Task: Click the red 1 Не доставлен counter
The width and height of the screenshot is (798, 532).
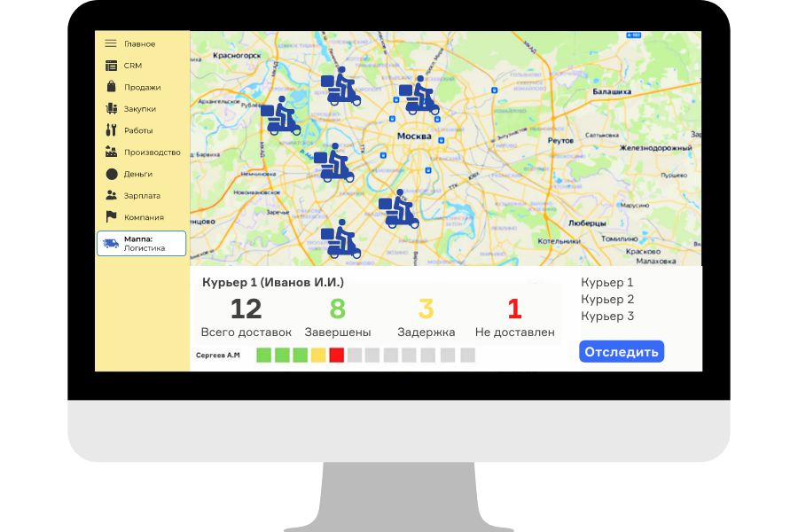Action: 514,317
